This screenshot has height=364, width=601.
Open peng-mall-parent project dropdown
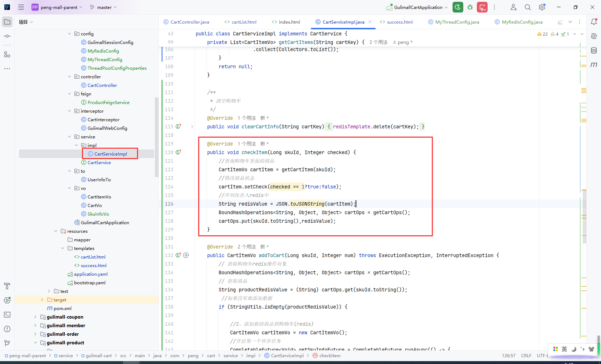click(57, 7)
